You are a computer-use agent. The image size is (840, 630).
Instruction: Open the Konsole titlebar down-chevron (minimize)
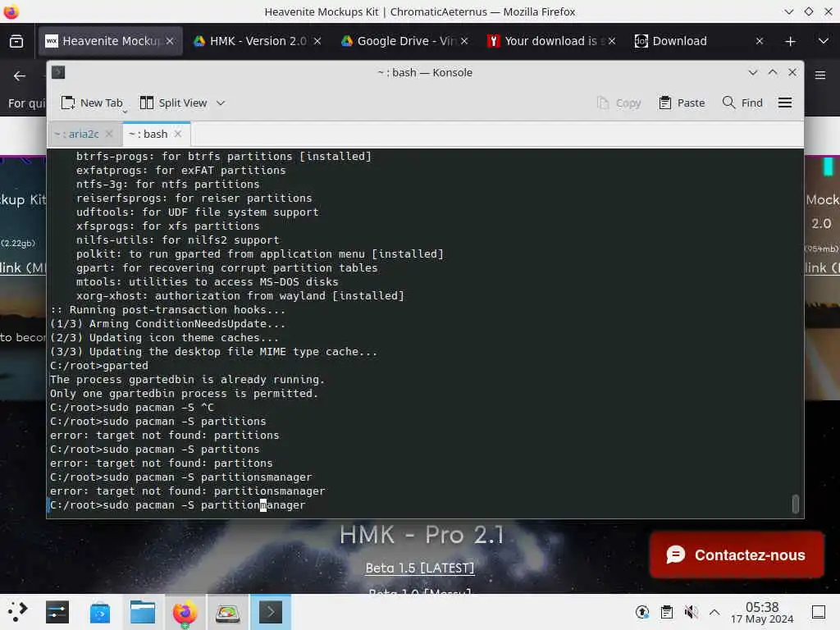753,72
